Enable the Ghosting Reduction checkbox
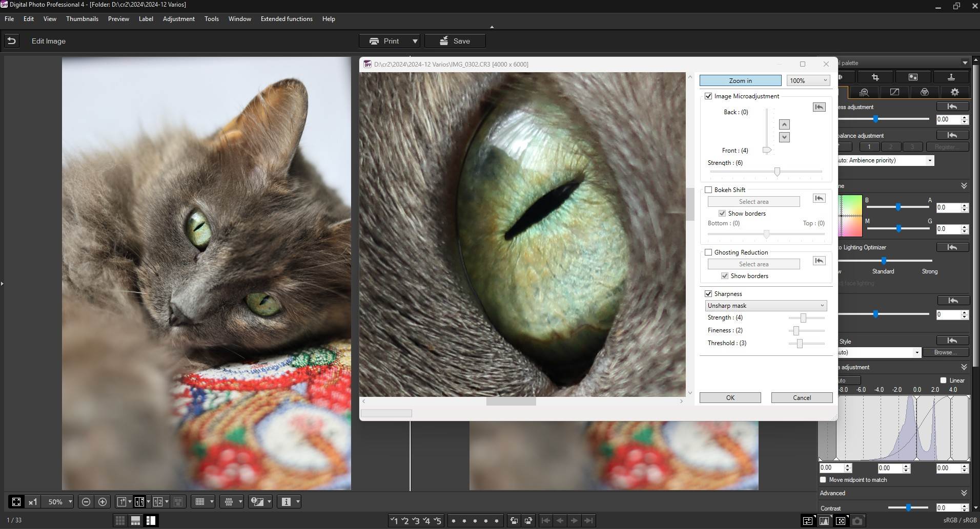The height and width of the screenshot is (529, 980). (x=708, y=252)
